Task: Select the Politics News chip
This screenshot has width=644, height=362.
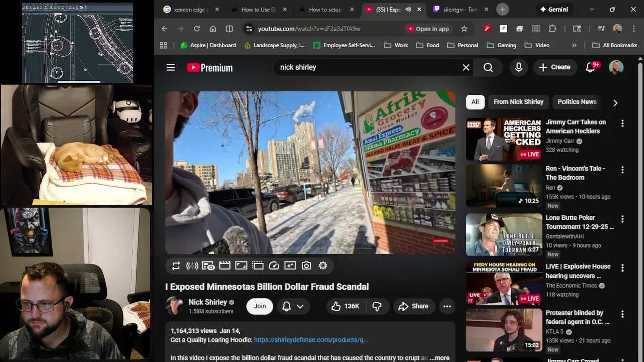Action: point(577,102)
